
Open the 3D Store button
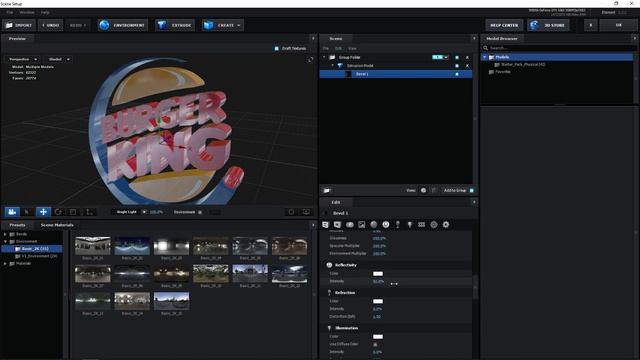(548, 25)
